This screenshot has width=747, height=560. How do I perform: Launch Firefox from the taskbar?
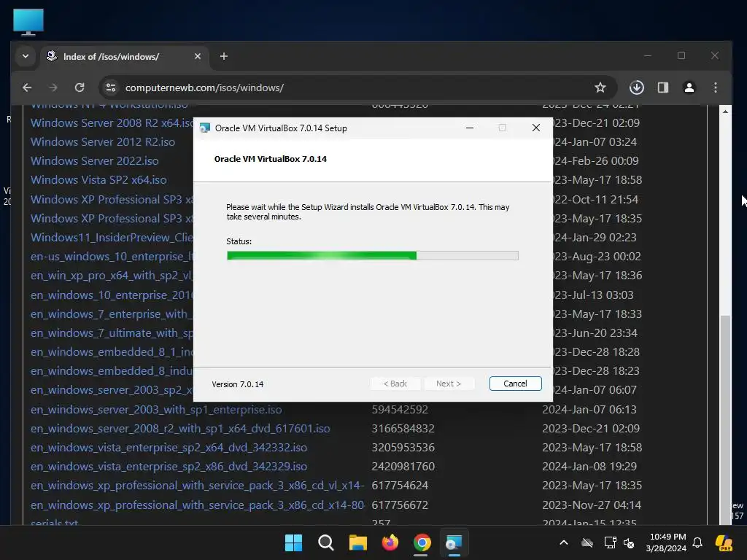(390, 542)
